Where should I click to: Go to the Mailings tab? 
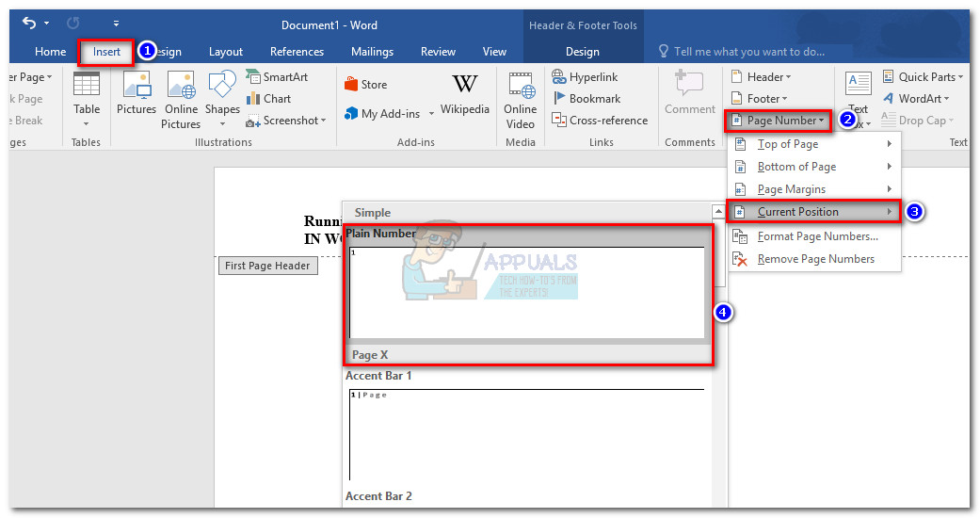(373, 52)
